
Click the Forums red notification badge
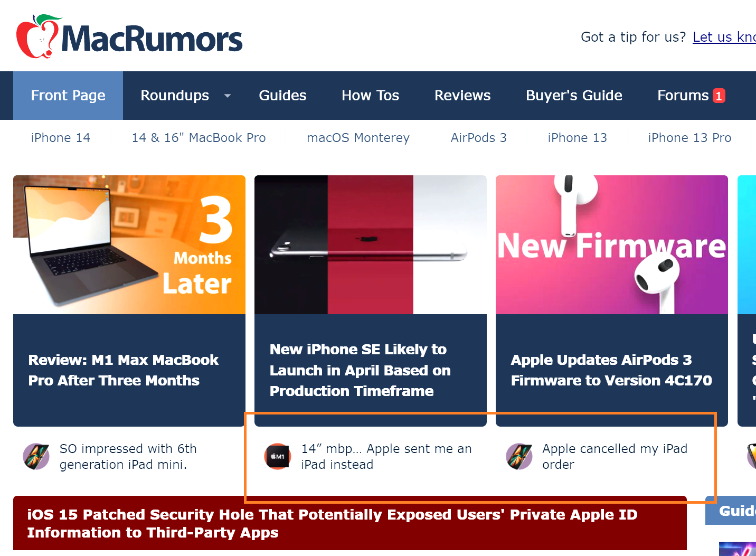[719, 96]
